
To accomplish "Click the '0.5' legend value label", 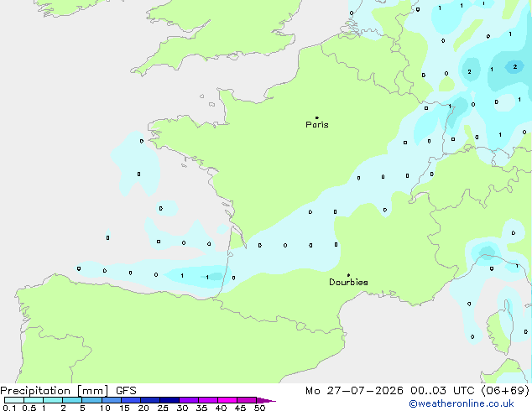I will [x=29, y=408].
